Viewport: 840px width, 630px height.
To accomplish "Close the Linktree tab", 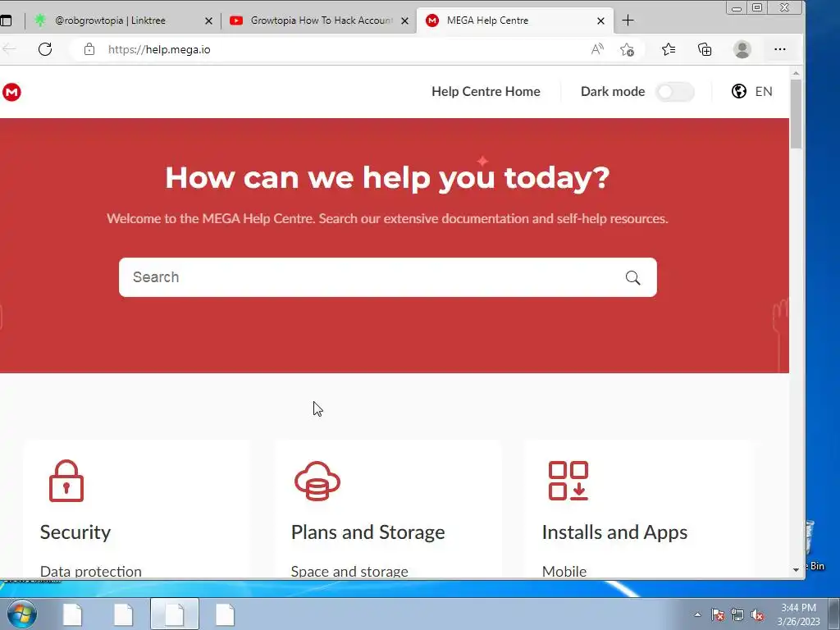I will pos(209,21).
